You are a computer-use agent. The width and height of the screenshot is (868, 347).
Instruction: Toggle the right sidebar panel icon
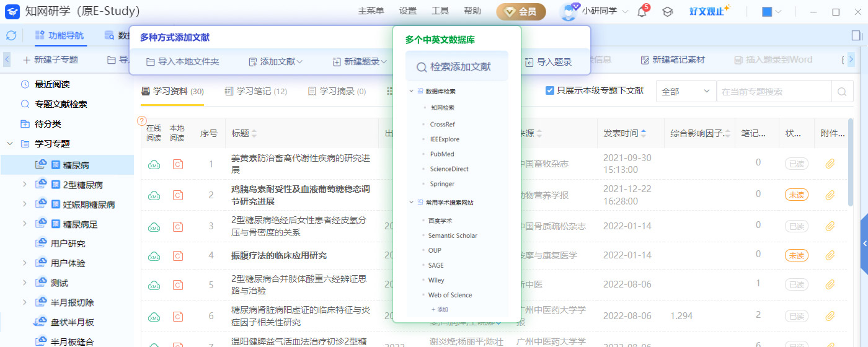[x=857, y=36]
